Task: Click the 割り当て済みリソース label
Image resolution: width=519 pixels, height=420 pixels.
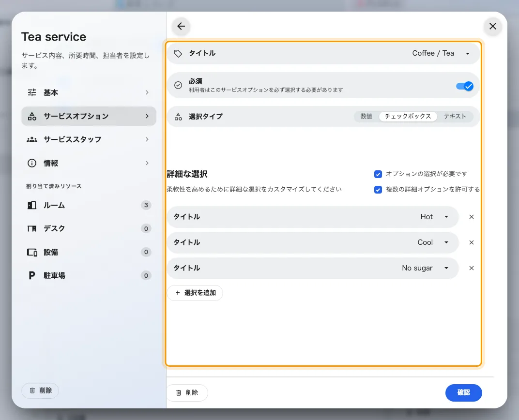Action: coord(54,186)
